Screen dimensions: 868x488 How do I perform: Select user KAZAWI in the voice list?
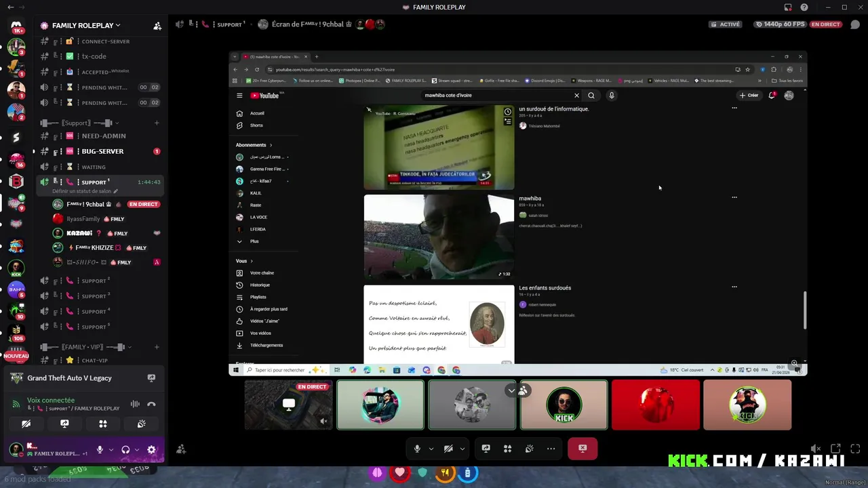106,233
